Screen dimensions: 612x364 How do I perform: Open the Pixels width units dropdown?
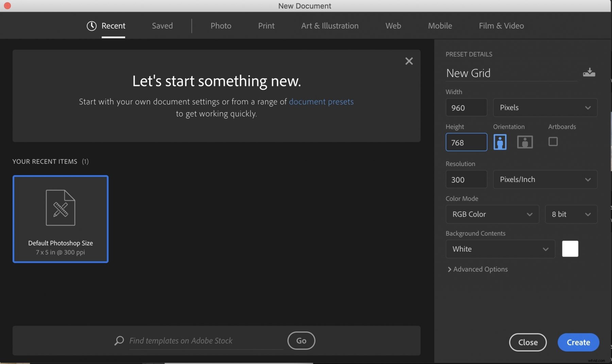click(545, 108)
